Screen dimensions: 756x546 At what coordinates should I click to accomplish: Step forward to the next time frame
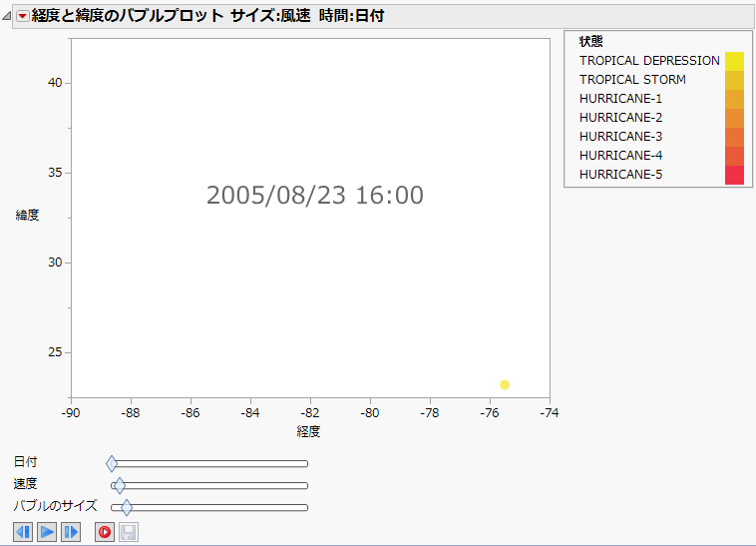click(x=71, y=532)
